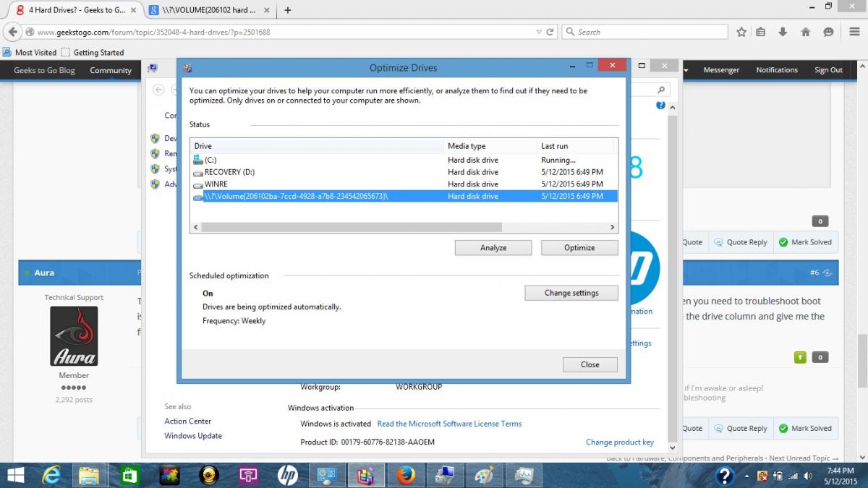Click System window help icon
868x488 pixels.
[x=660, y=105]
